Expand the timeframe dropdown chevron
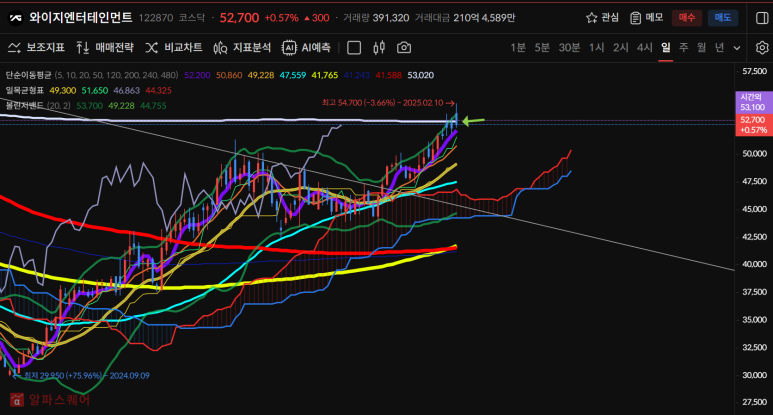 [737, 48]
